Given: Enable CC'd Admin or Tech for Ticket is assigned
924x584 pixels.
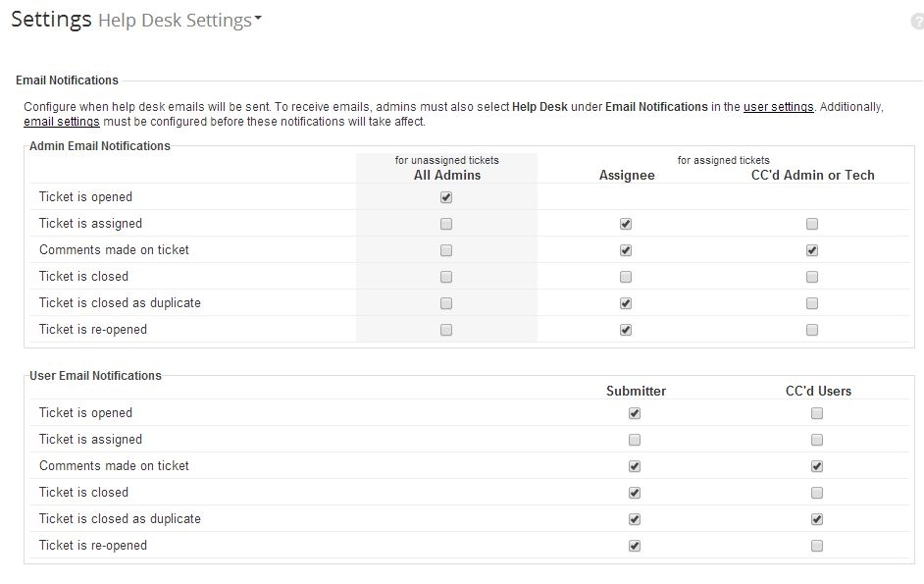Looking at the screenshot, I should click(x=812, y=224).
